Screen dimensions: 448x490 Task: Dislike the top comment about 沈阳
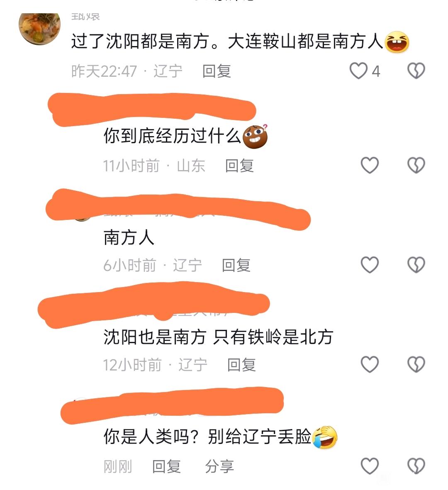tap(416, 71)
